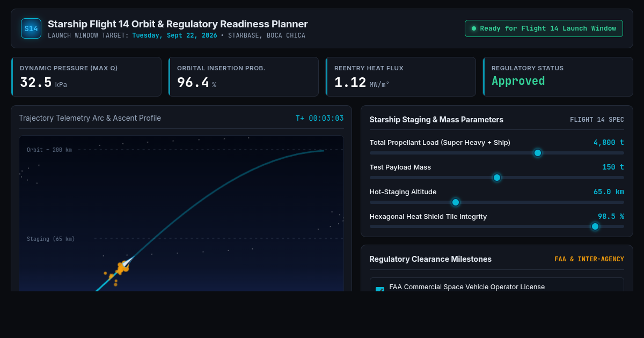Click the FLIGHT 14 SPEC label

[x=597, y=120]
